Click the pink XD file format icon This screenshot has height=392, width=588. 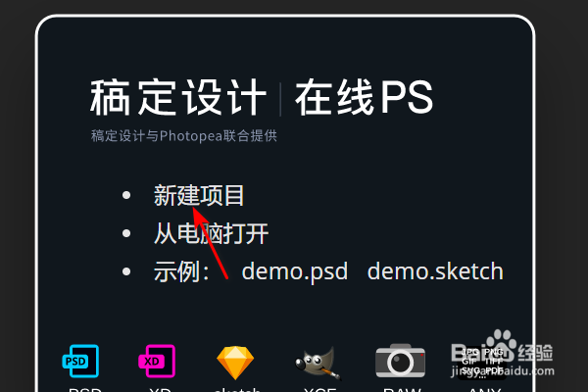[x=157, y=361]
